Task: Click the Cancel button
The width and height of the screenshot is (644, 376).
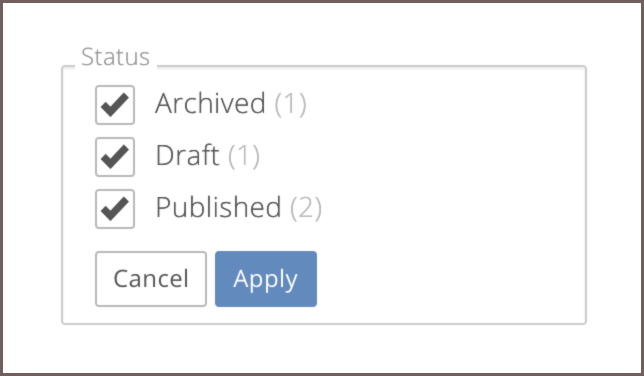Action: (x=151, y=279)
